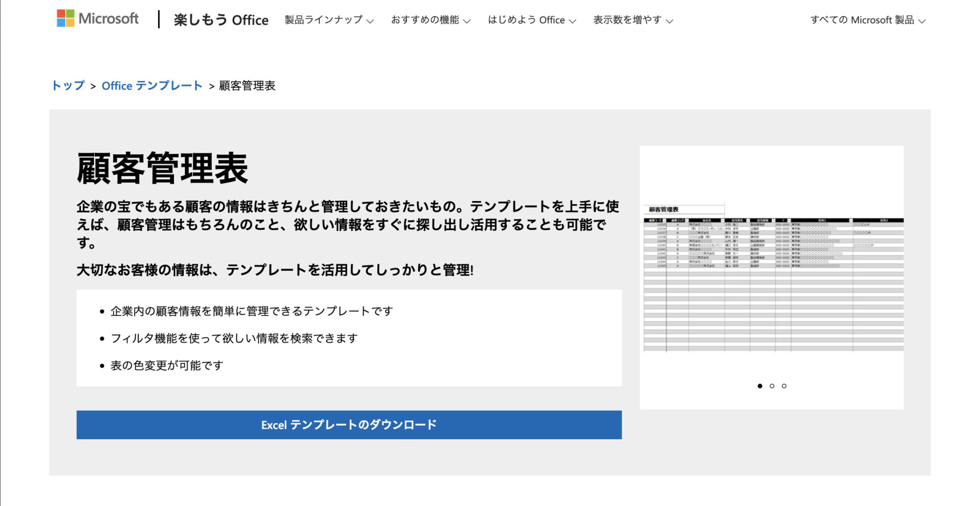Click the bold 大切なお客様の情報 subtitle text
Image resolution: width=980 pixels, height=506 pixels.
(x=276, y=272)
